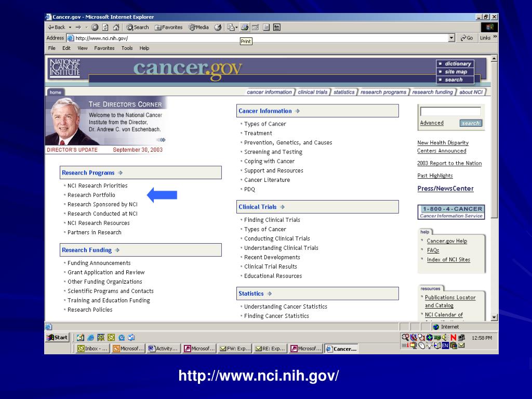Open the View menu
Viewport: 532px width, 399px height.
point(83,48)
